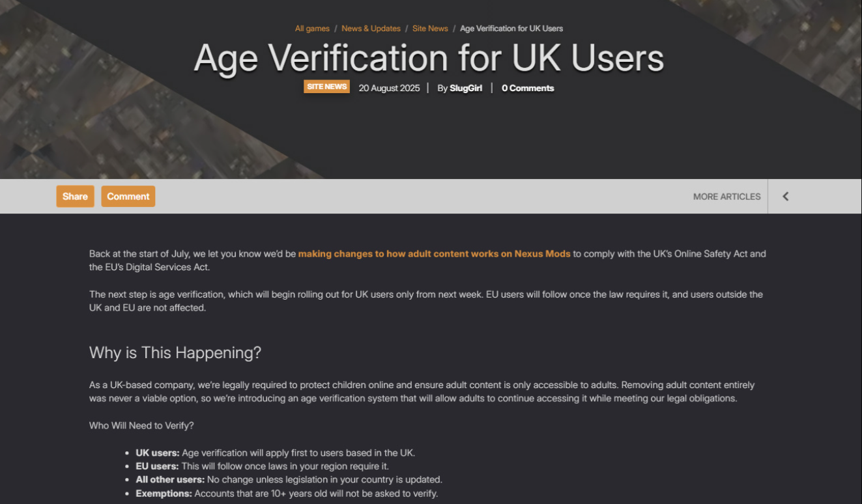The image size is (862, 504).
Task: Open the Site News breadcrumb link
Action: click(430, 29)
